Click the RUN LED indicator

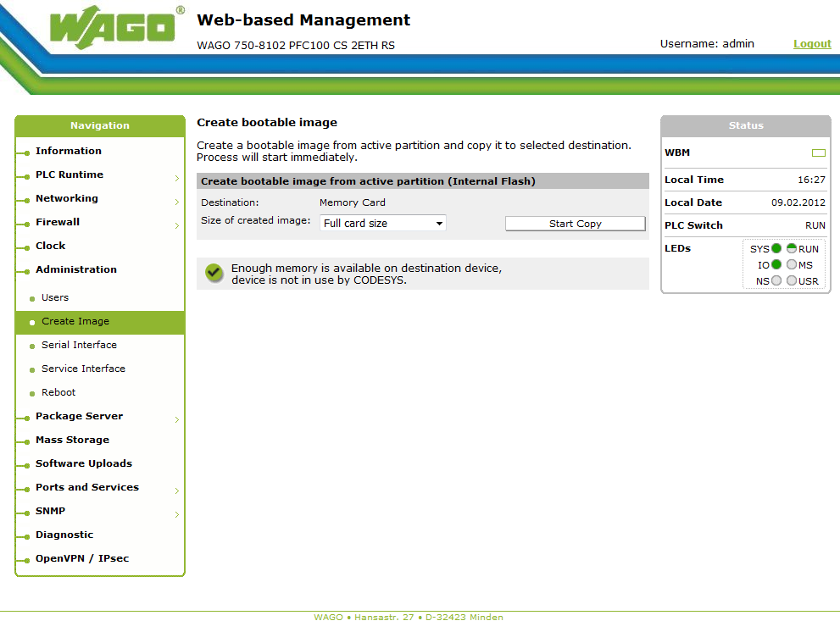[x=791, y=248]
